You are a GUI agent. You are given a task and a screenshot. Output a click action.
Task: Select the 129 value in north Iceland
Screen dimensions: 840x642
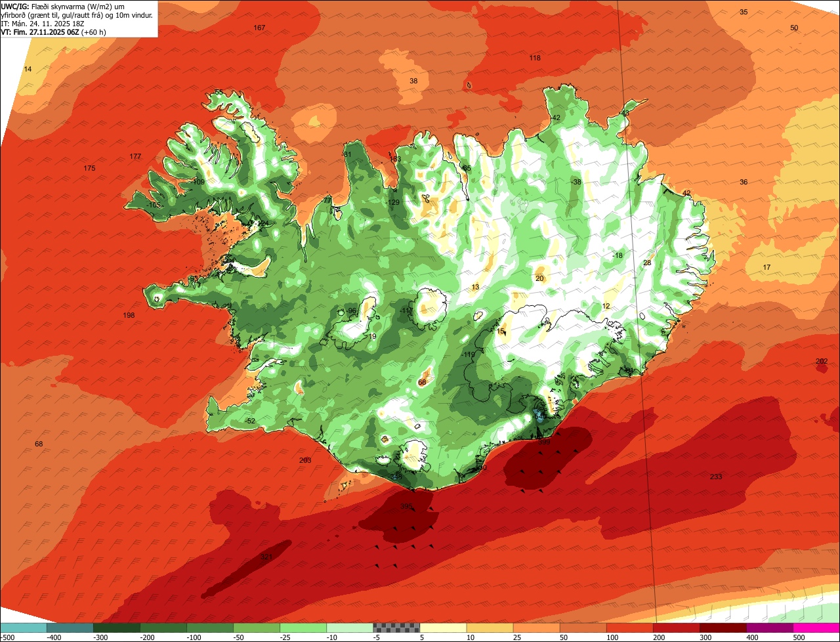[394, 202]
